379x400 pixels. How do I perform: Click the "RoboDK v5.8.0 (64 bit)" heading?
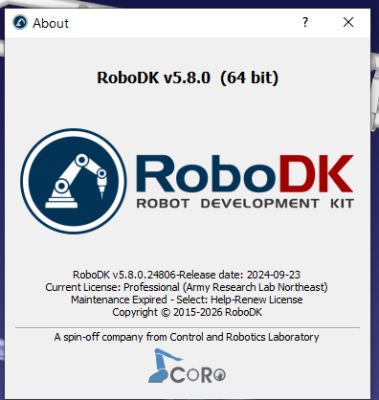[x=187, y=77]
